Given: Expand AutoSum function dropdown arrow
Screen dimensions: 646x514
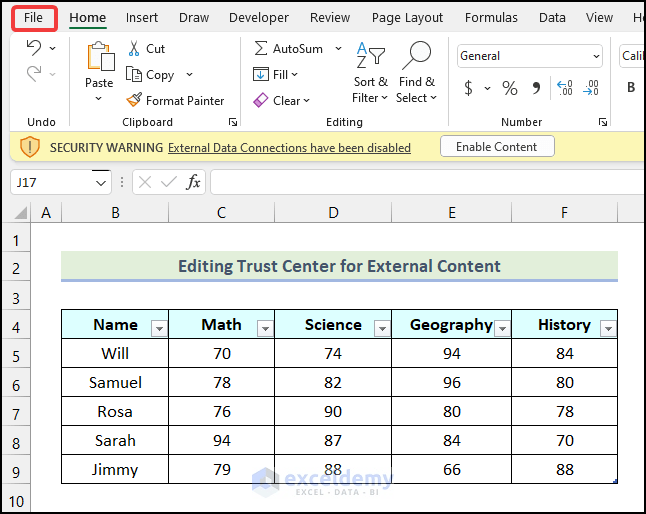Looking at the screenshot, I should [338, 49].
